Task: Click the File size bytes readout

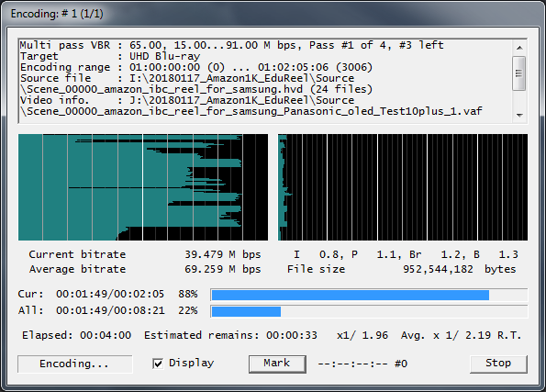Action: pyautogui.click(x=460, y=269)
